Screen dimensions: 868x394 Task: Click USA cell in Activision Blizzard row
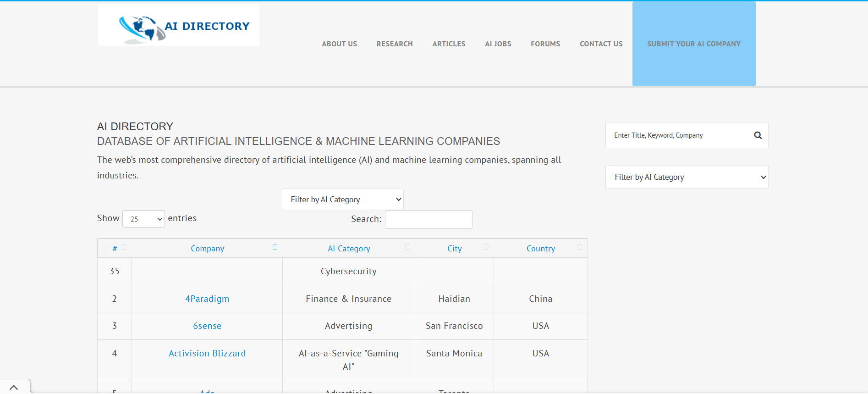click(541, 360)
